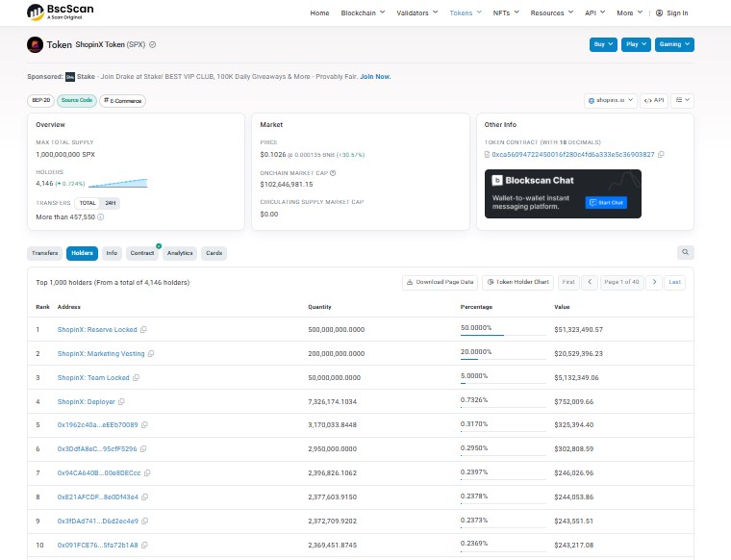Open the list view options dropdown
The width and height of the screenshot is (731, 560).
[x=683, y=100]
